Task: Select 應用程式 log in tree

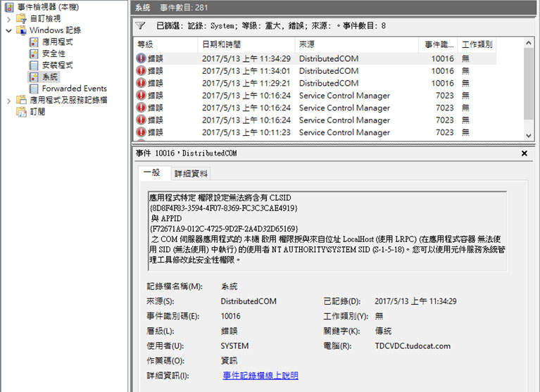Action: (x=58, y=42)
